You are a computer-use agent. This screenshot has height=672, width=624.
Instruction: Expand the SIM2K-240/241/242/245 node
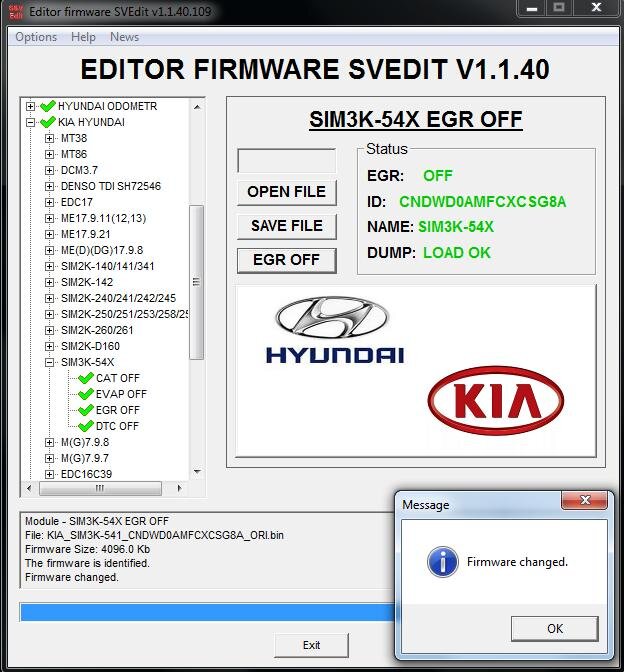(x=49, y=298)
